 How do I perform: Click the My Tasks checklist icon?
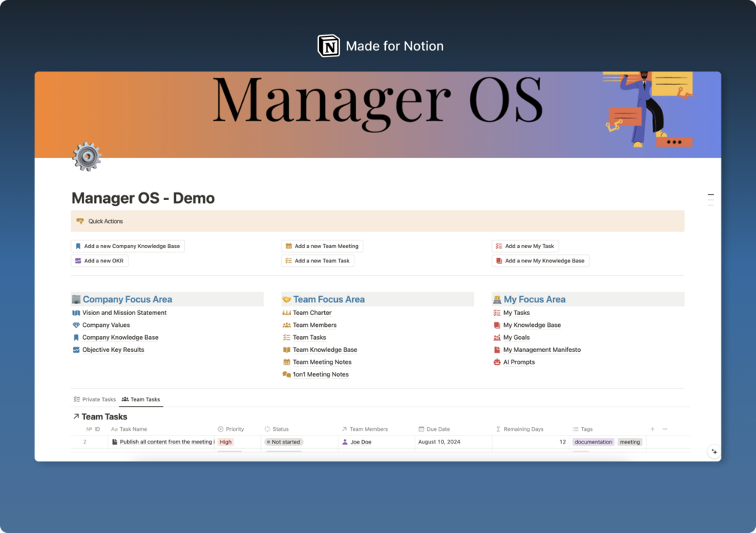pyautogui.click(x=497, y=313)
